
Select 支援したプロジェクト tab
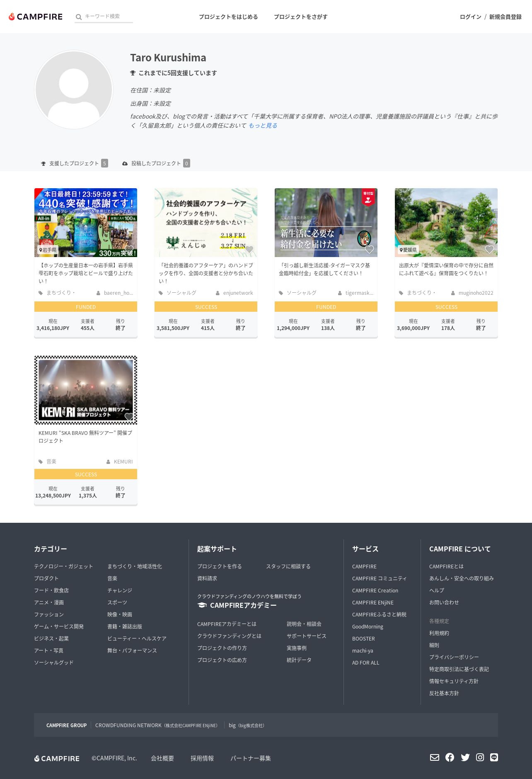coord(74,163)
